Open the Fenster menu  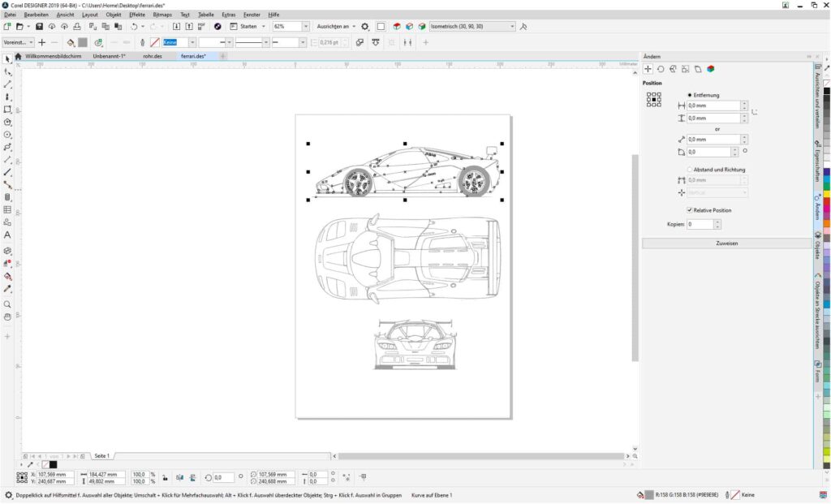(x=252, y=15)
